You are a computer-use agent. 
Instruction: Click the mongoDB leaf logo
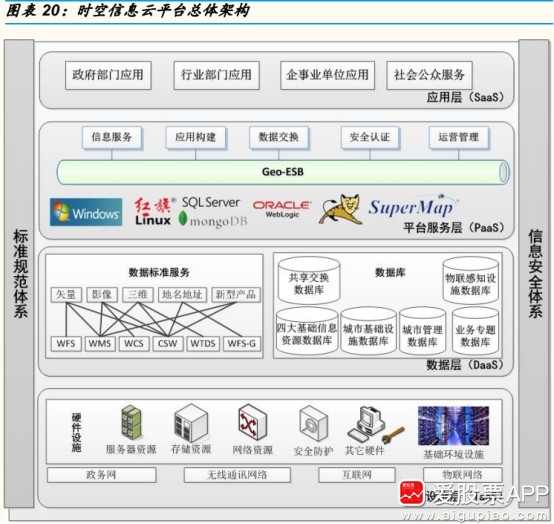(183, 218)
